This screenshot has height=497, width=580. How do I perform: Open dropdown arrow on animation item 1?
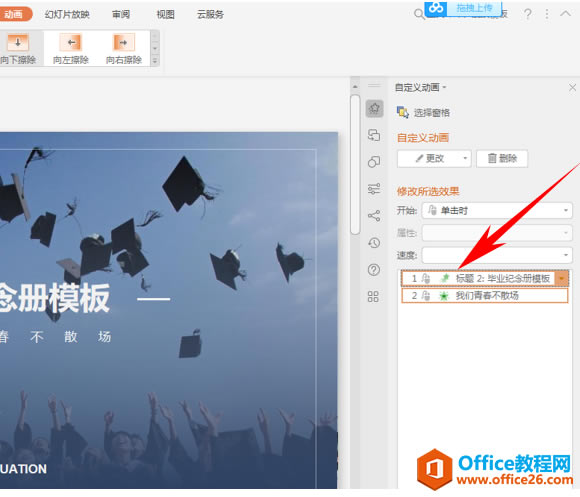click(562, 278)
